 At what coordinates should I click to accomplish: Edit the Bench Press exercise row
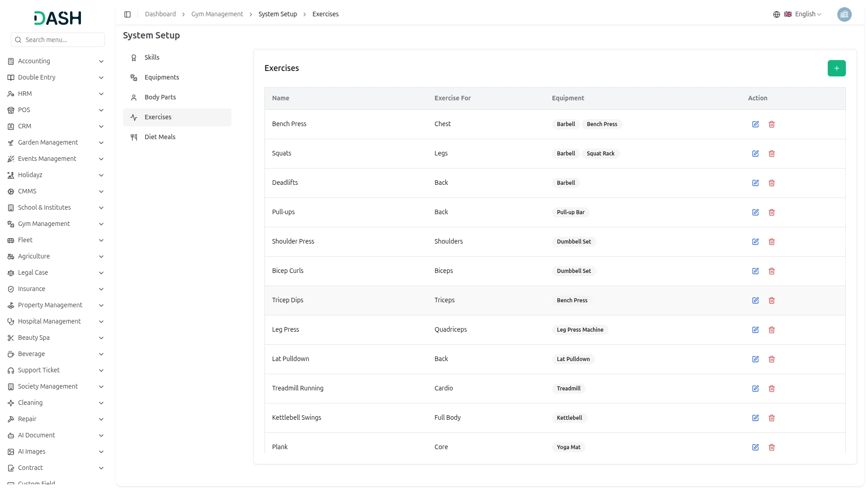tap(755, 124)
